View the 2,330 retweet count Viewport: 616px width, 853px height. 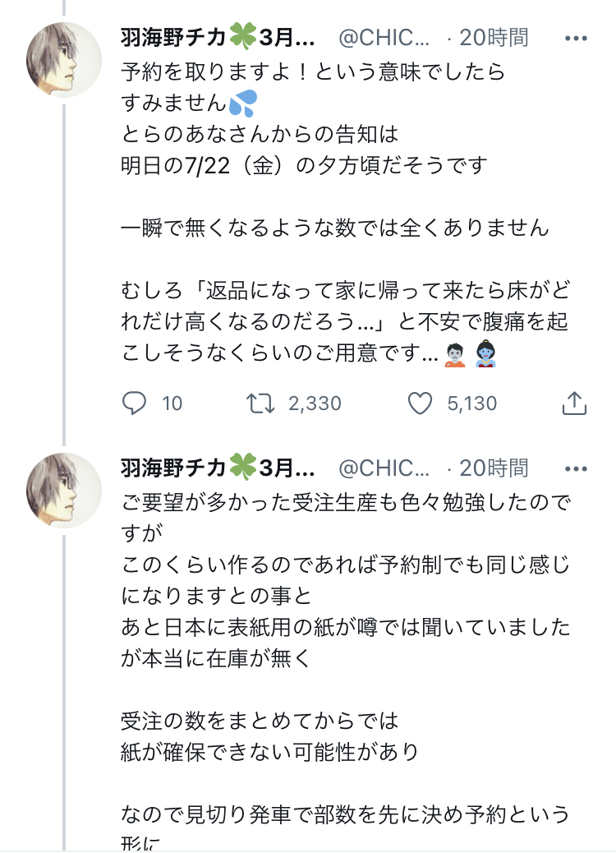(x=315, y=403)
